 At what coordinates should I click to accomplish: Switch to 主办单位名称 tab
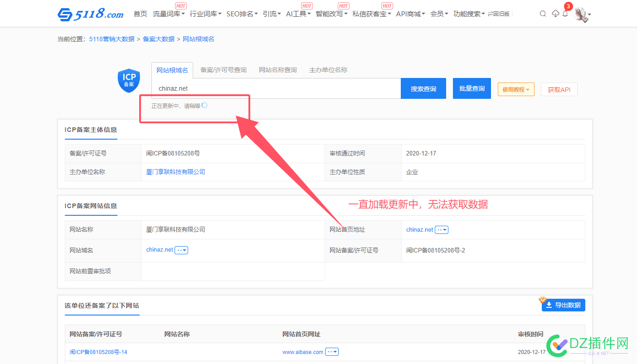[x=328, y=70]
